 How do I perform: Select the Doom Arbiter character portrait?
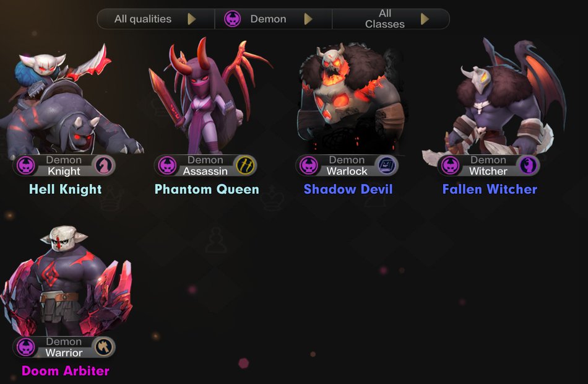point(66,281)
